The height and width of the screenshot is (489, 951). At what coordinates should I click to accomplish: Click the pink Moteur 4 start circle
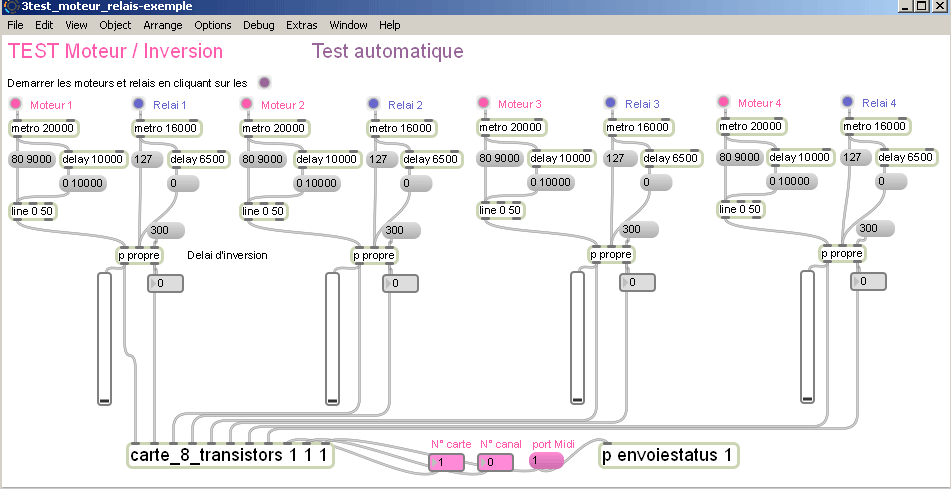tap(723, 102)
